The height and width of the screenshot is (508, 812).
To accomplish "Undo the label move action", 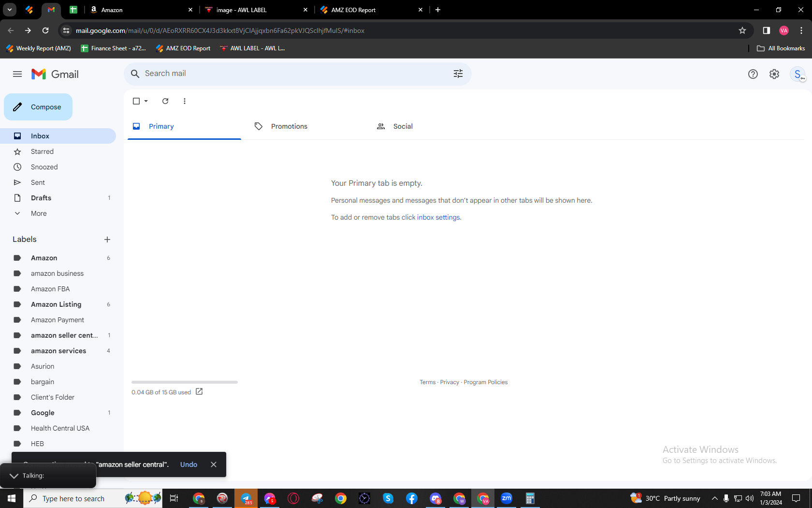I will click(x=188, y=464).
